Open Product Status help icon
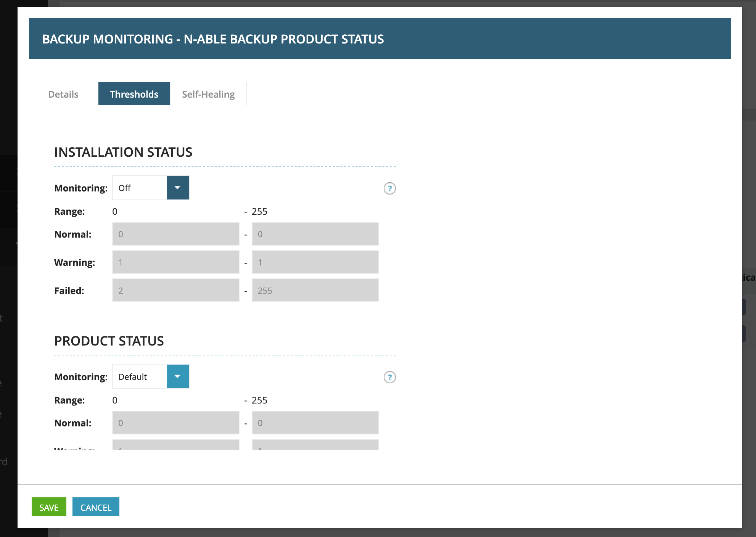The height and width of the screenshot is (537, 756). click(389, 377)
